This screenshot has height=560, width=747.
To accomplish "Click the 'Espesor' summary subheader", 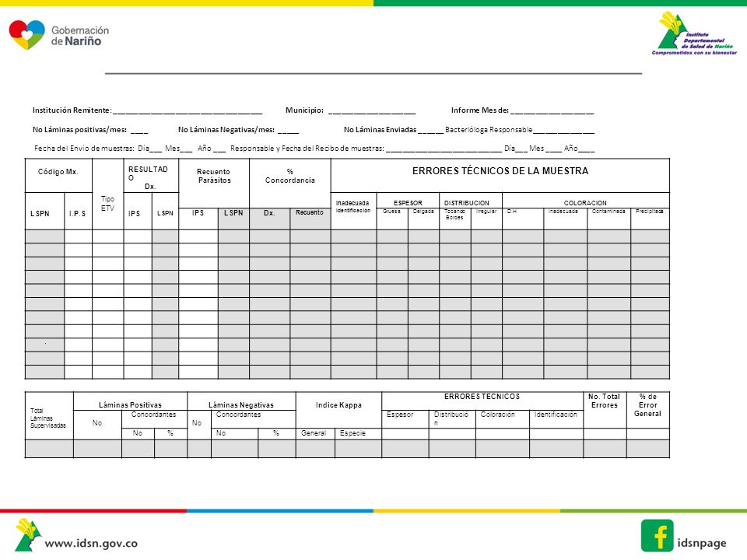I will click(400, 415).
